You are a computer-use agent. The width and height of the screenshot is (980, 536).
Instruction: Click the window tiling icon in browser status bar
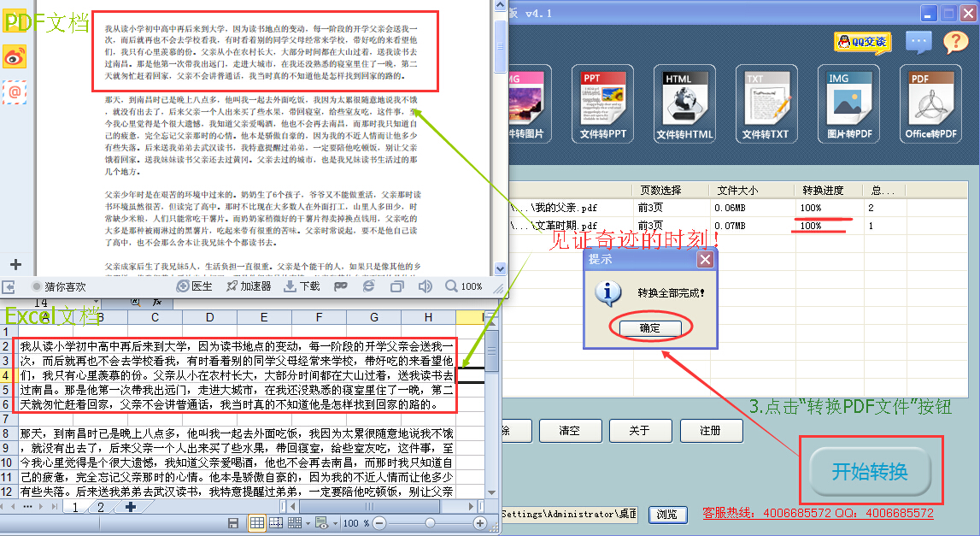[397, 286]
